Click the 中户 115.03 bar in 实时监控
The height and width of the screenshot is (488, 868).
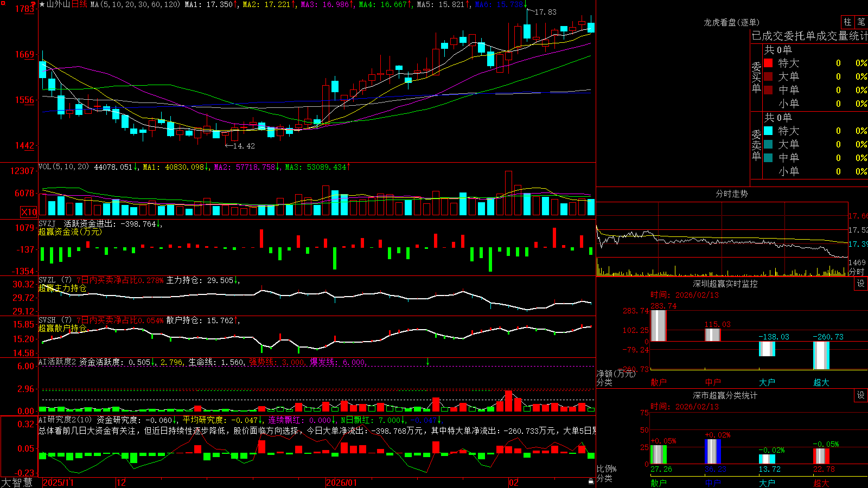(x=713, y=335)
